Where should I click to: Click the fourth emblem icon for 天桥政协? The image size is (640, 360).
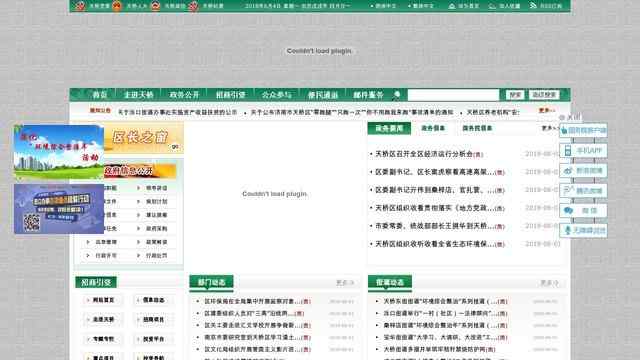pyautogui.click(x=193, y=6)
